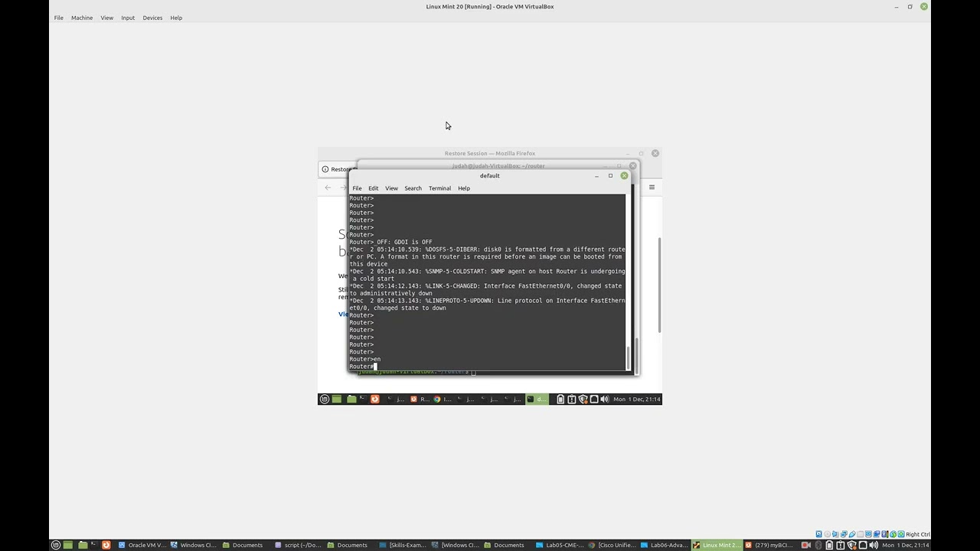
Task: Switch to Chrome window in guest taskbar
Action: point(443,399)
